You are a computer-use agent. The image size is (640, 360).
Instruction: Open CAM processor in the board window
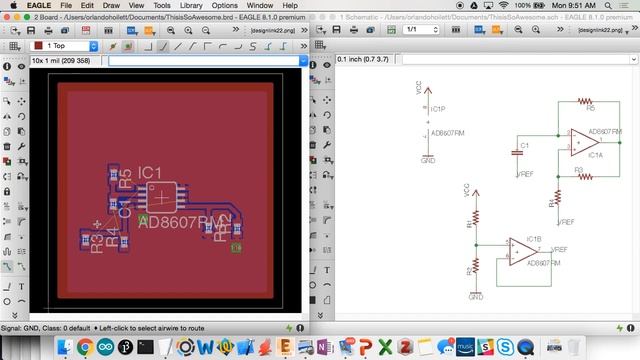(65, 30)
